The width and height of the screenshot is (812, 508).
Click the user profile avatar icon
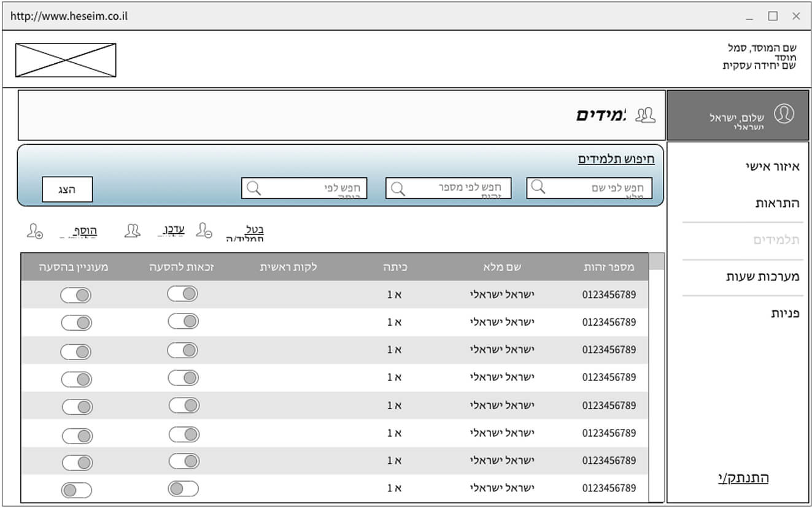click(784, 114)
